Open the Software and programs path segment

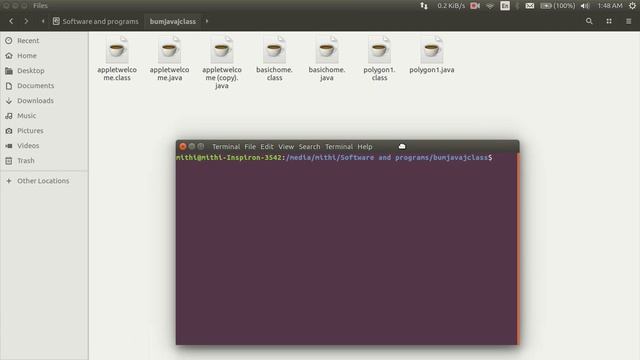click(96, 21)
